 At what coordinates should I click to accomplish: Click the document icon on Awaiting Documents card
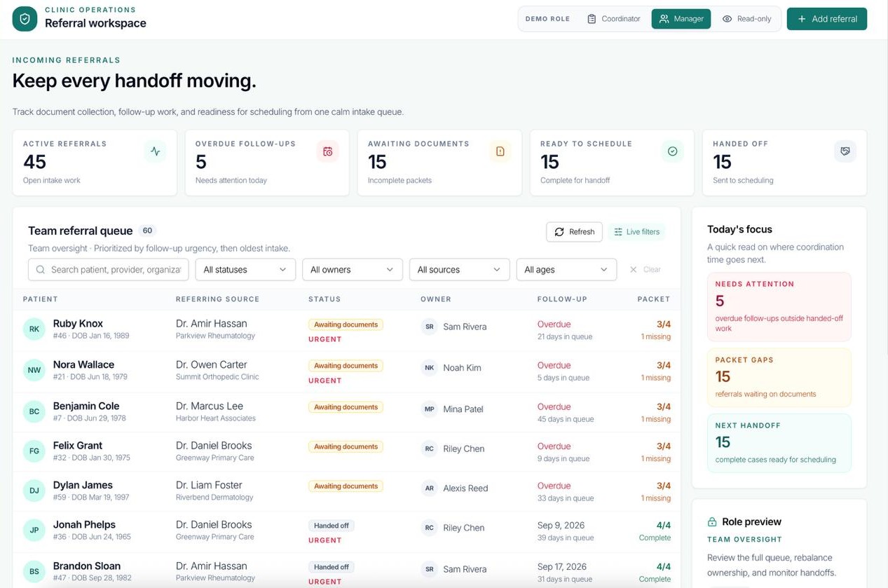click(x=500, y=151)
